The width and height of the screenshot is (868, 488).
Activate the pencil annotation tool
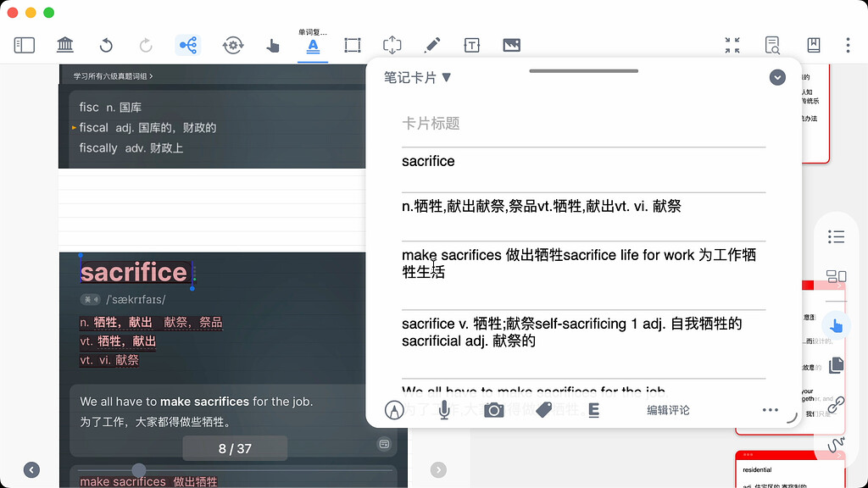pyautogui.click(x=431, y=45)
